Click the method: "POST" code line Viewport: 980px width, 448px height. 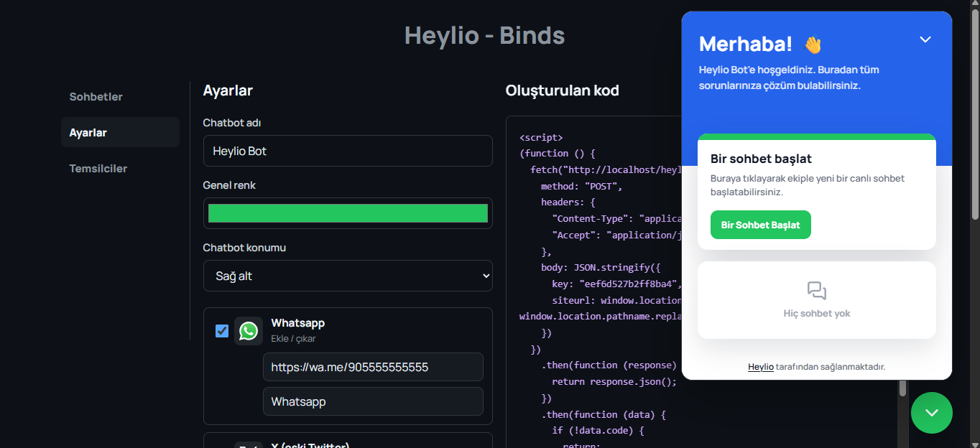pyautogui.click(x=582, y=186)
